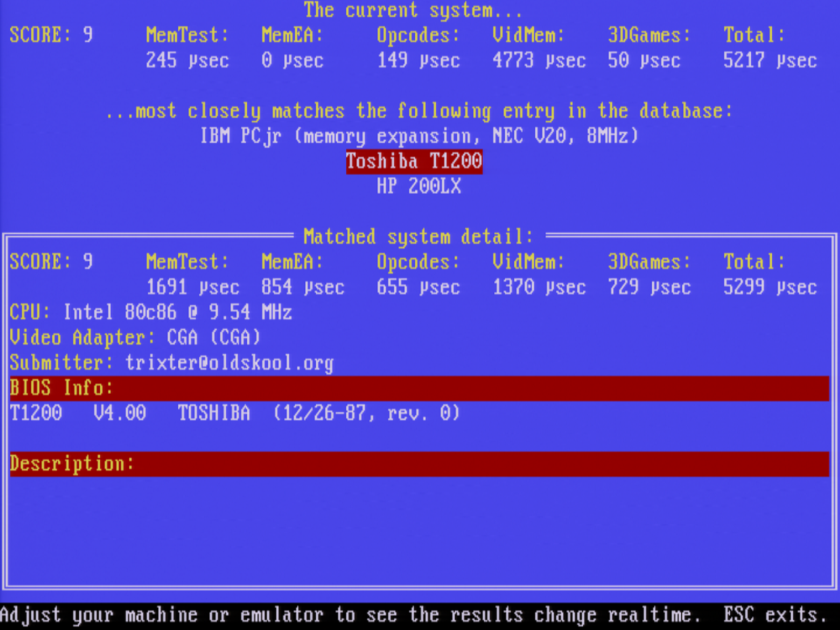Click the top row 'Opcodes:' column header

[418, 35]
